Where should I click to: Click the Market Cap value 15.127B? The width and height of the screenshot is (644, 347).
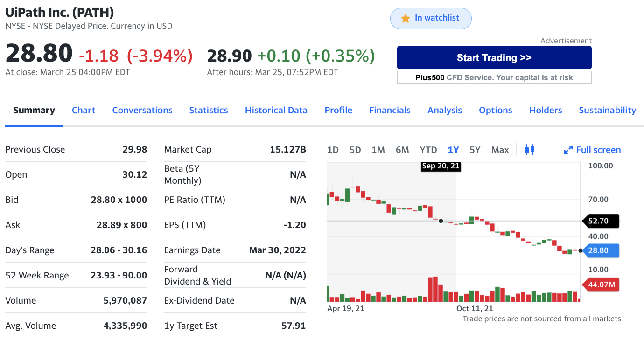pos(288,150)
